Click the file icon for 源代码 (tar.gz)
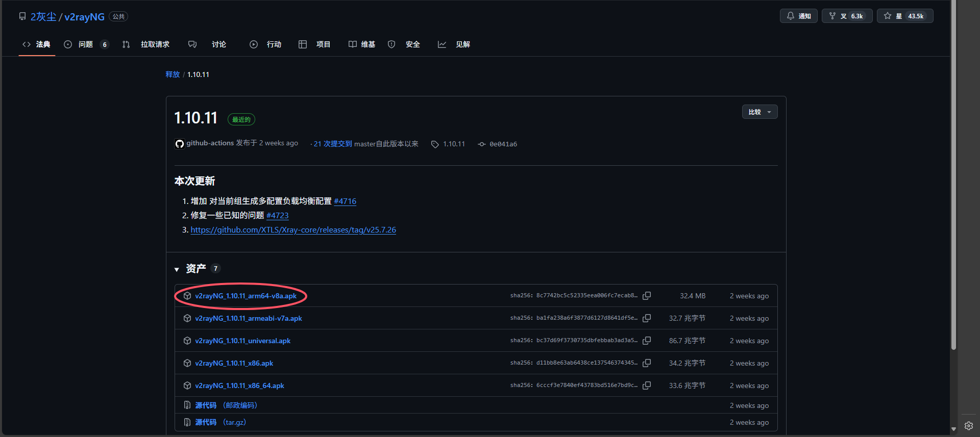The width and height of the screenshot is (980, 437). pos(187,422)
